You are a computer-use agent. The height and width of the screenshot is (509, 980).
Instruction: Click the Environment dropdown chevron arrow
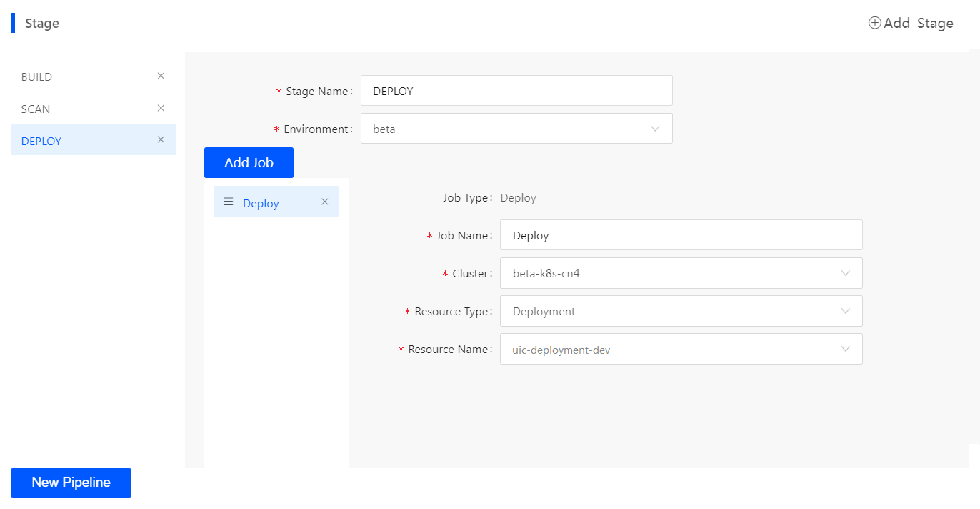655,129
